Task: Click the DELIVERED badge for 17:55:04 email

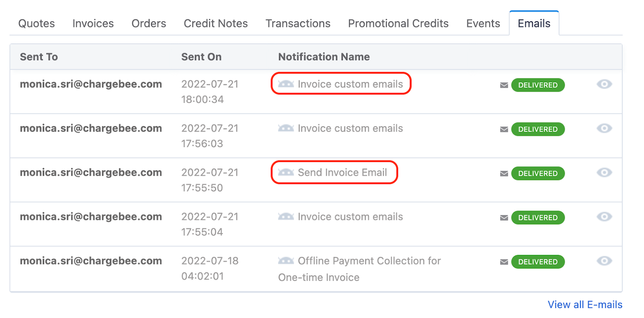Action: 538,218
